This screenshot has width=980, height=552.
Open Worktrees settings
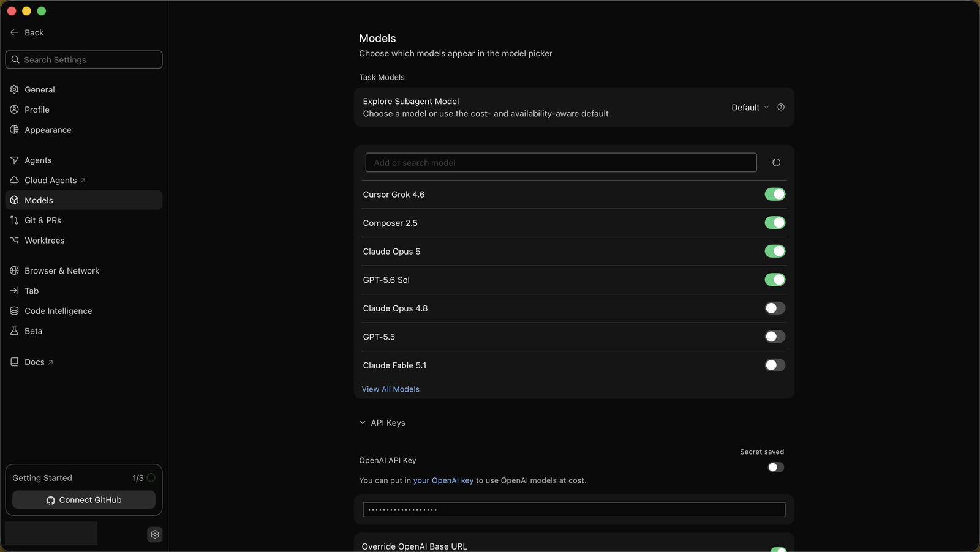[84, 241]
